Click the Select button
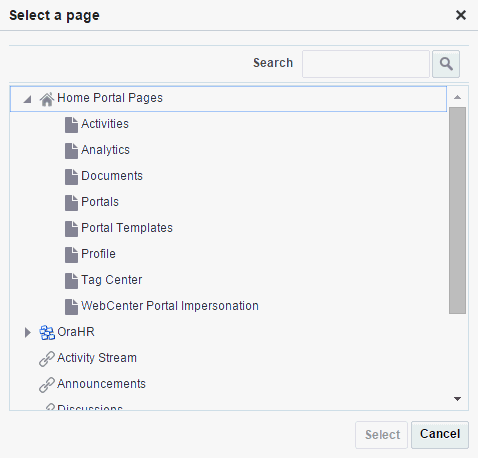This screenshot has width=478, height=458. [x=382, y=435]
